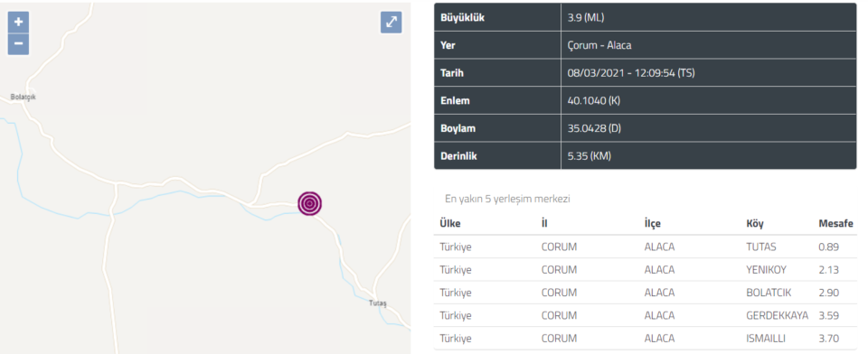Select the TUTAS village row
The height and width of the screenshot is (354, 868).
pos(645,247)
